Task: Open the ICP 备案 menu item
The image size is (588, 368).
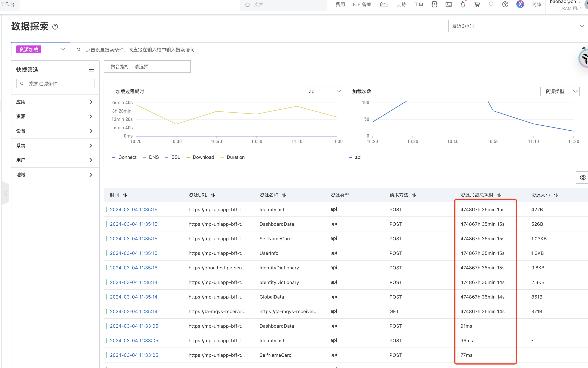Action: pos(362,4)
